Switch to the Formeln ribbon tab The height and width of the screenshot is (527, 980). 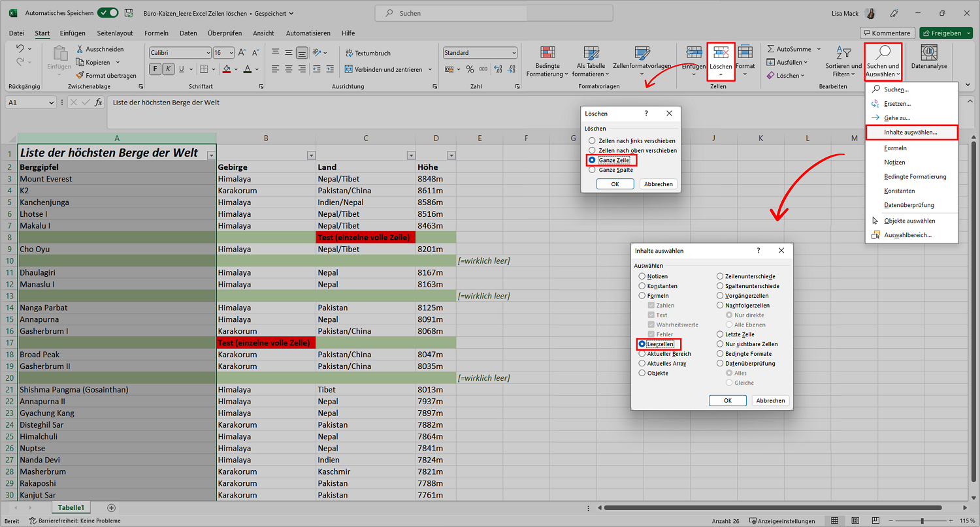click(156, 33)
